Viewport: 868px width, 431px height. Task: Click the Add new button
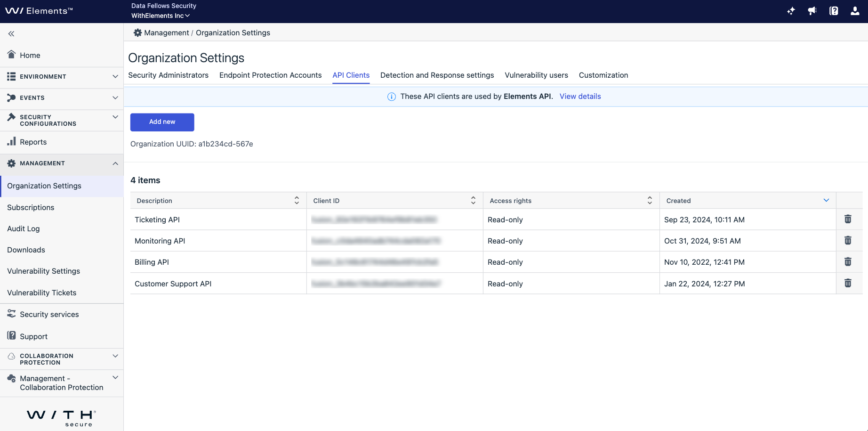coord(162,122)
